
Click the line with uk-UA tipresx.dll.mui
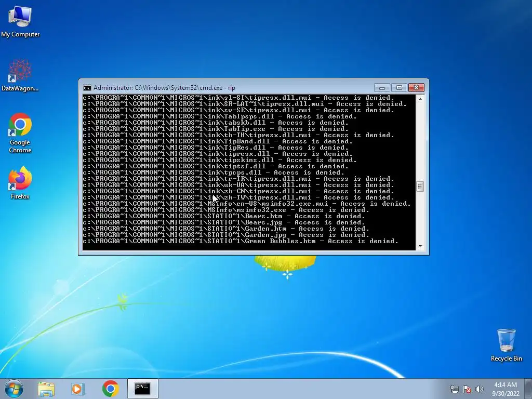tap(238, 185)
